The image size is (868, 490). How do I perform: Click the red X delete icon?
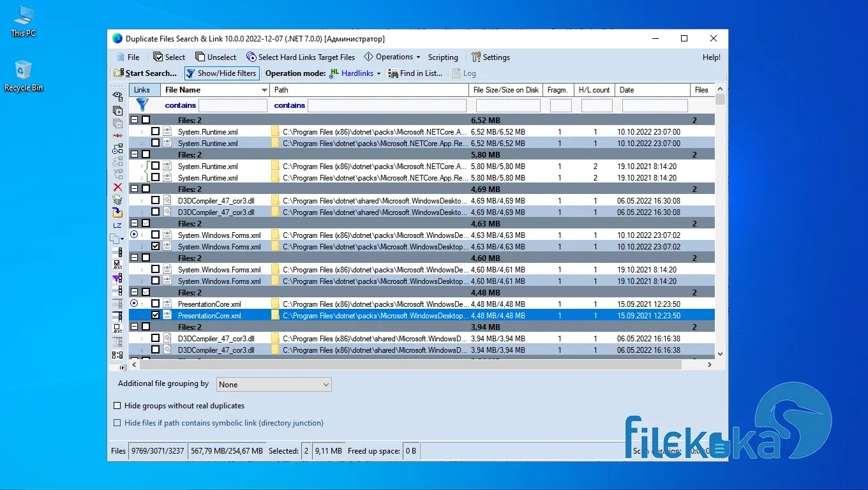tap(117, 187)
